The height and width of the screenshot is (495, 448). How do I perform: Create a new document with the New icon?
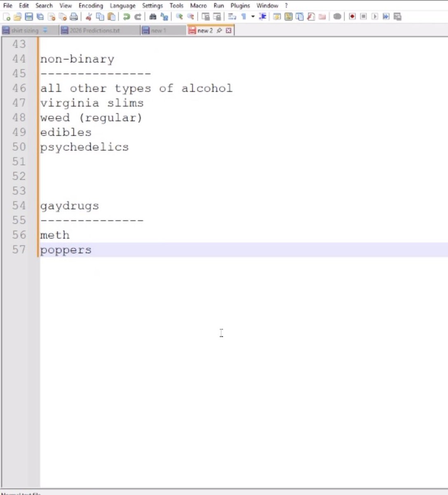tap(7, 17)
